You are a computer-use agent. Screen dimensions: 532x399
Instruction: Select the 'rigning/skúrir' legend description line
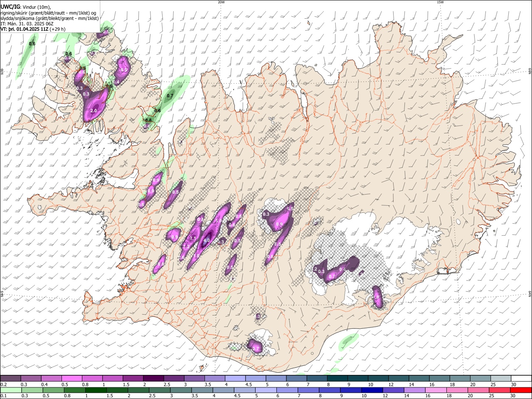[x=48, y=12]
